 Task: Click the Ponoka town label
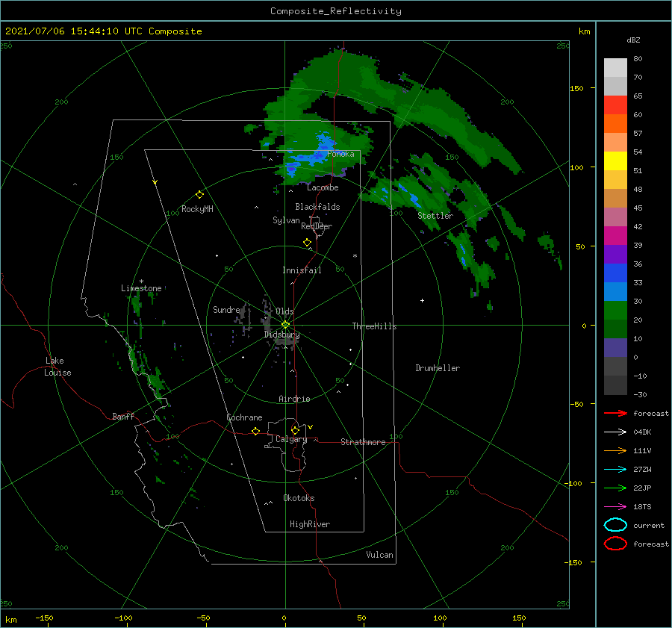[x=340, y=154]
